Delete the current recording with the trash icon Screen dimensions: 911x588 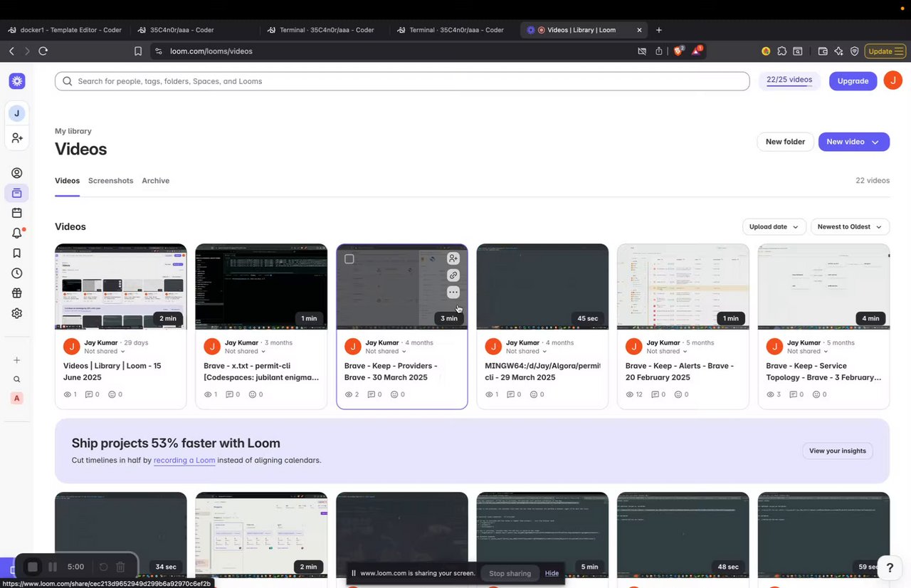click(x=120, y=567)
